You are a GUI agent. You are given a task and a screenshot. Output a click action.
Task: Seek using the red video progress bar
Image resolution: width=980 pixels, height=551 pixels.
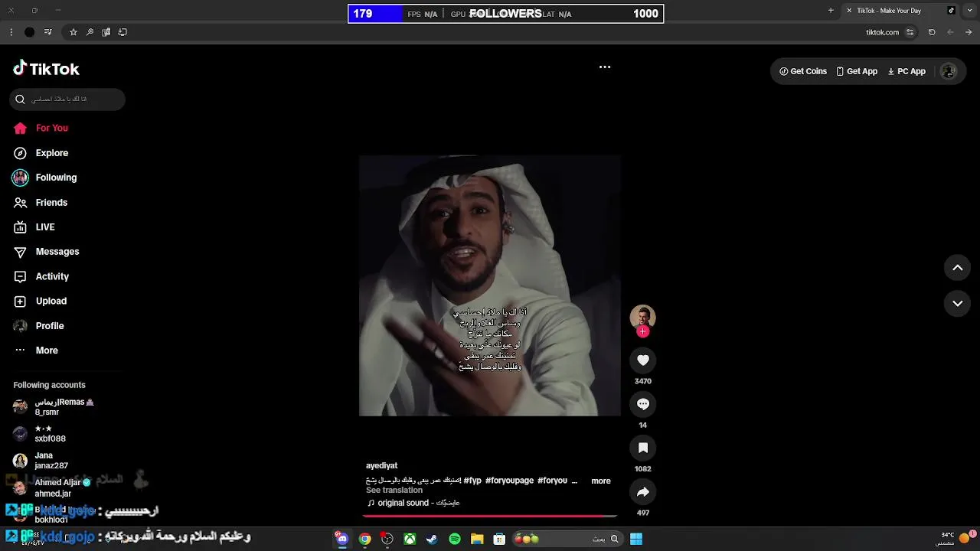tap(490, 517)
